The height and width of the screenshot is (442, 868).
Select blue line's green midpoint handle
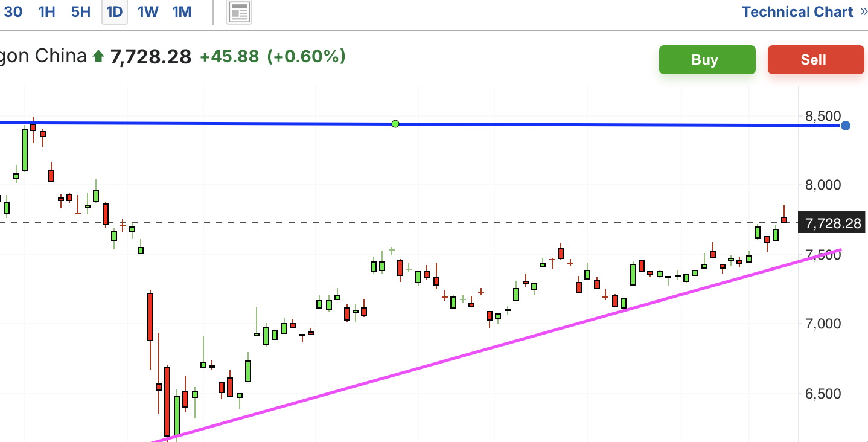point(395,124)
